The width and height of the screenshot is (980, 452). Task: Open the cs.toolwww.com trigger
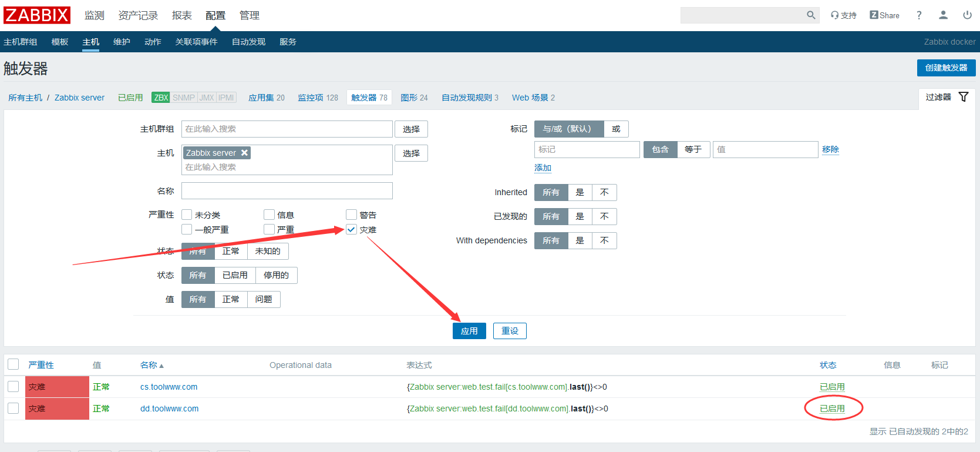pyautogui.click(x=169, y=387)
